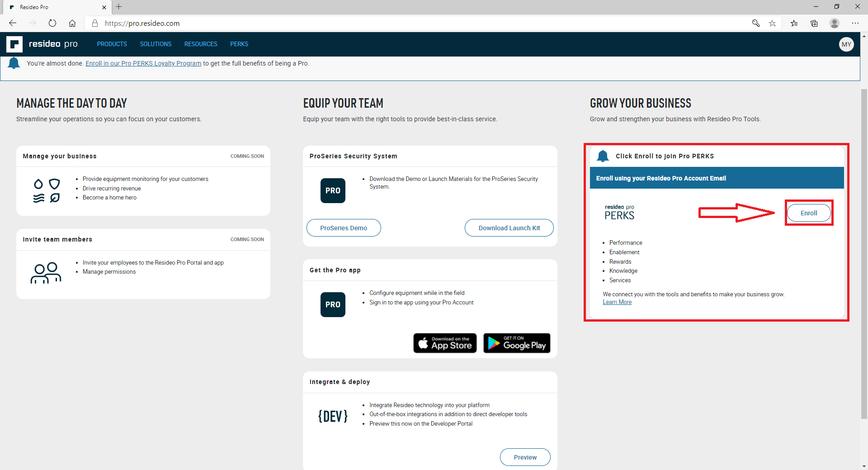Click the Knowledge bullet item

(623, 271)
